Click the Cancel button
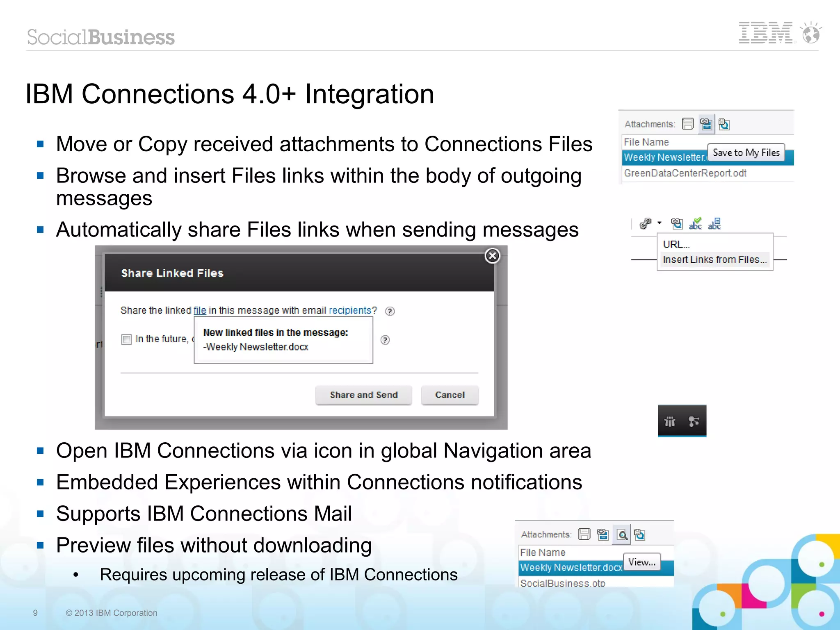Screen dimensions: 840x630 coord(450,395)
